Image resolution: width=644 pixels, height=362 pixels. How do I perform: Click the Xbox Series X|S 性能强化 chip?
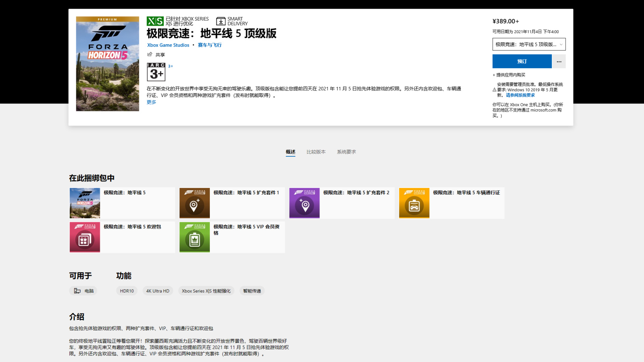pyautogui.click(x=206, y=291)
